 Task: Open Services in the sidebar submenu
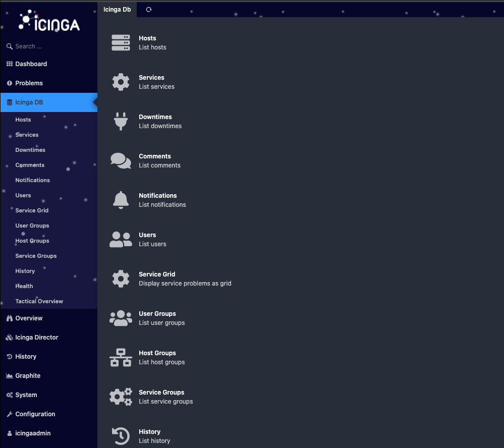pos(27,135)
